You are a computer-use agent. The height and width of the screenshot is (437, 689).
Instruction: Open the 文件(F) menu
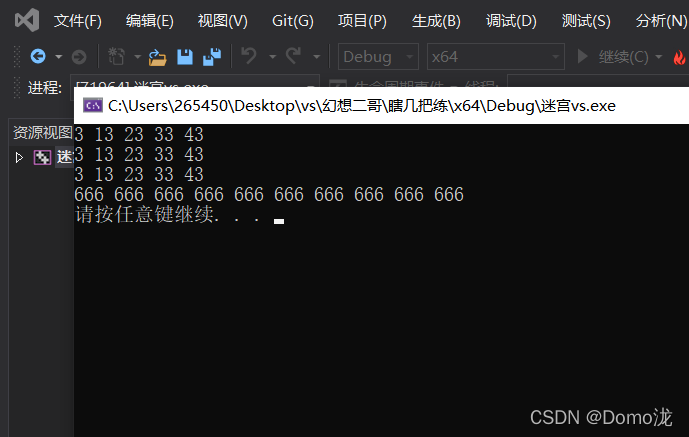tap(77, 21)
